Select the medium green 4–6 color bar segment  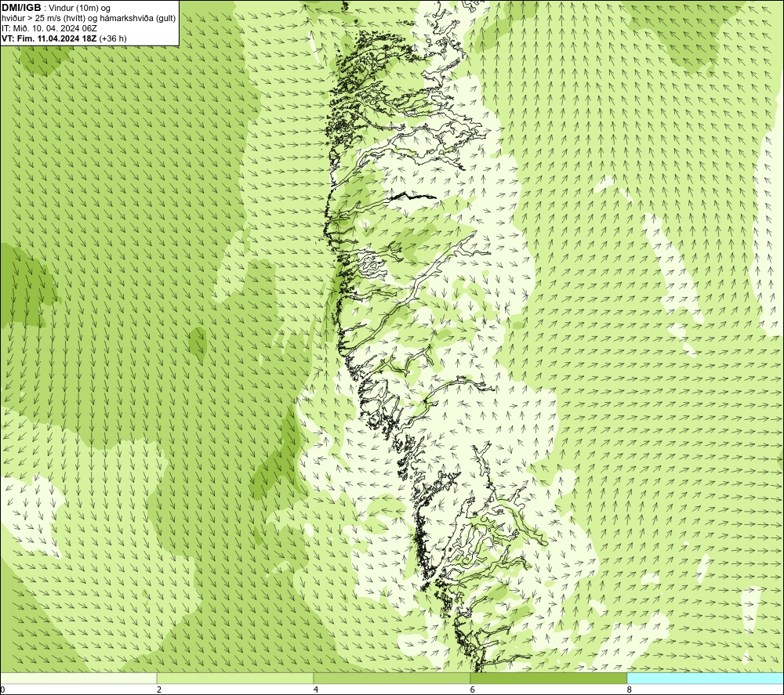(x=391, y=678)
